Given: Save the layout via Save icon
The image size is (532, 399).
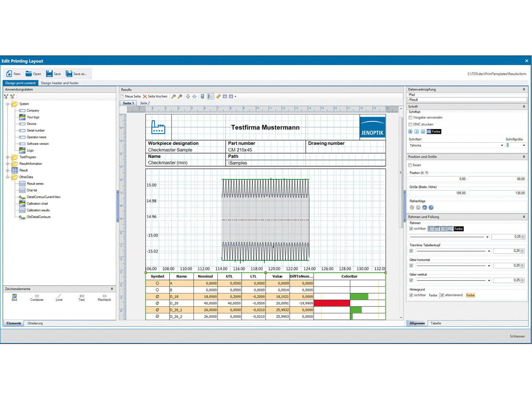Looking at the screenshot, I should 49,74.
